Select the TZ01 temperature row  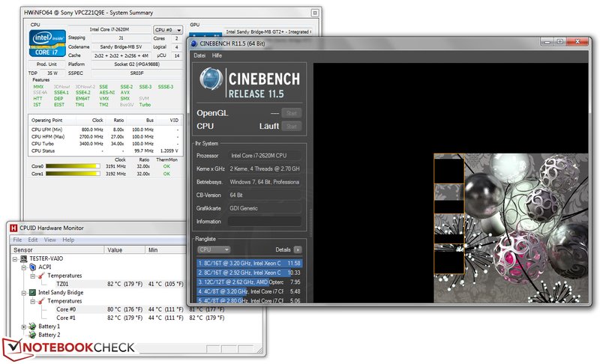[119, 284]
